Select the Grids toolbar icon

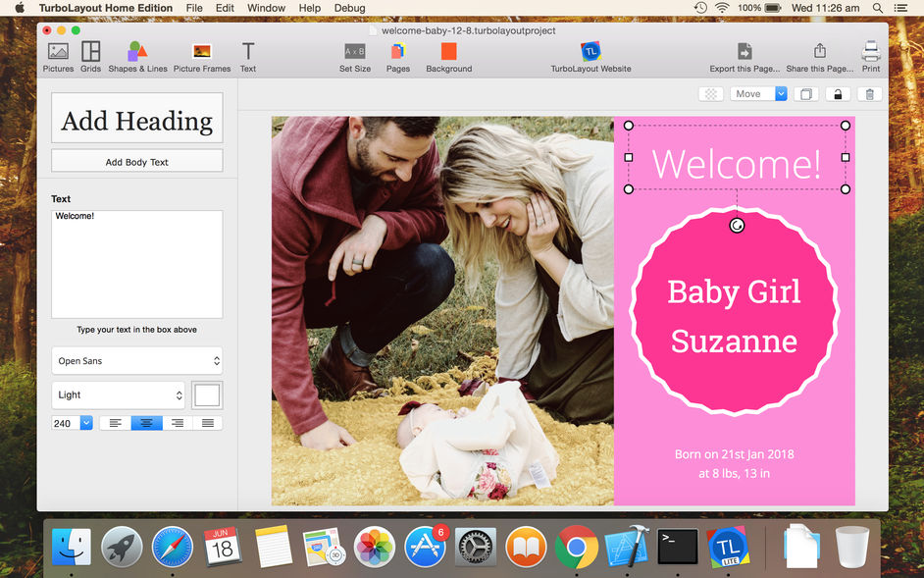[x=91, y=57]
